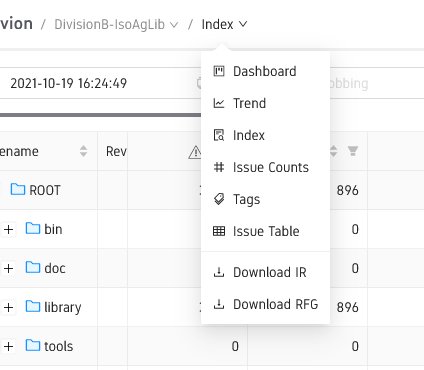This screenshot has height=370, width=424.
Task: Select the tools folder name
Action: pyautogui.click(x=59, y=346)
